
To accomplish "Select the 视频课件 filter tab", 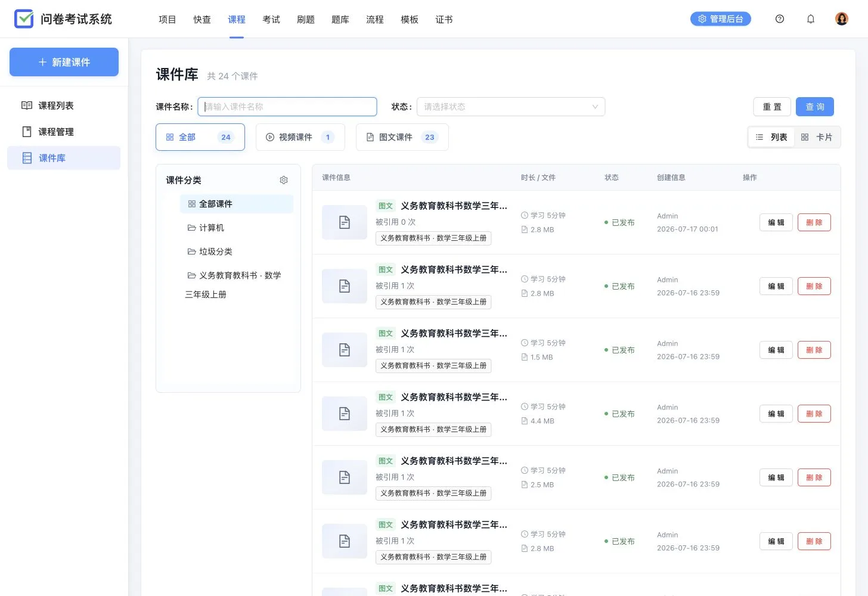I will click(x=300, y=137).
